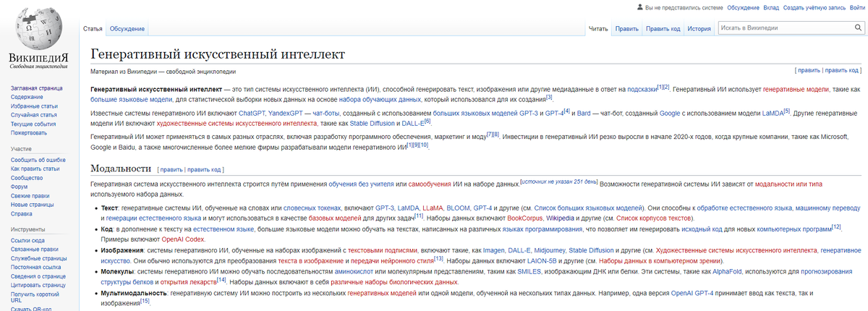The width and height of the screenshot is (868, 311).
Task: Open 'Обсуждение' in the top user links
Action: click(743, 7)
